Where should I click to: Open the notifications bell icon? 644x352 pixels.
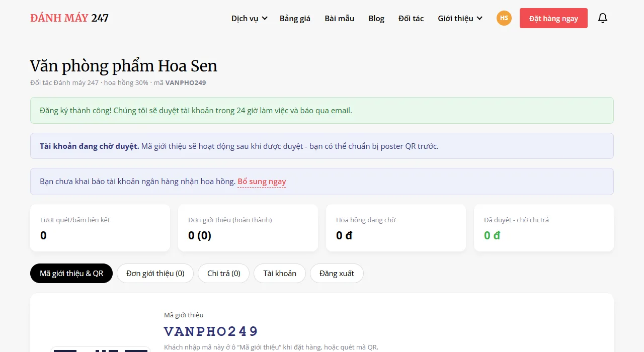pyautogui.click(x=603, y=18)
